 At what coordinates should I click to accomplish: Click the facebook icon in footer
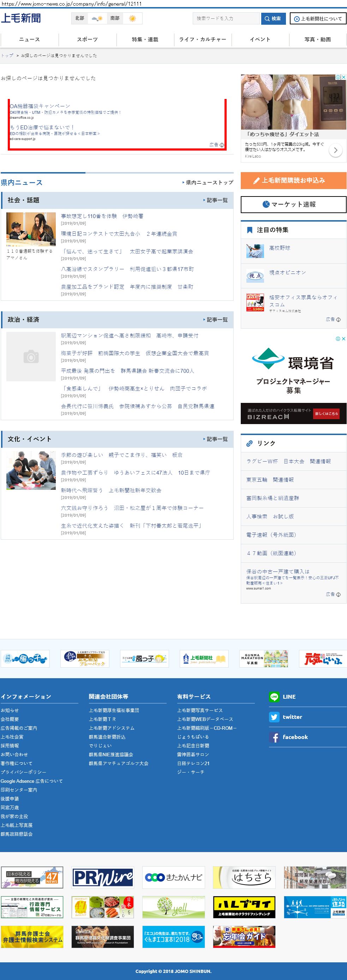point(274,737)
